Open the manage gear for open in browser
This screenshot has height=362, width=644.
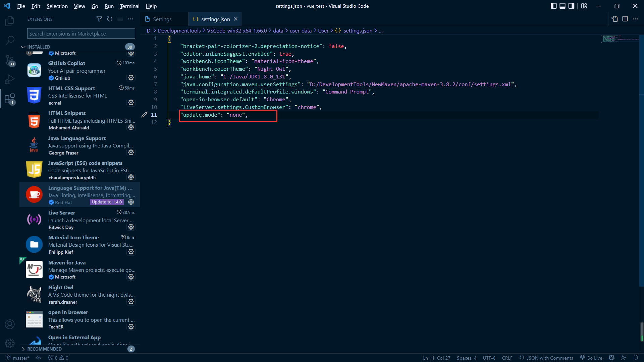click(x=131, y=327)
